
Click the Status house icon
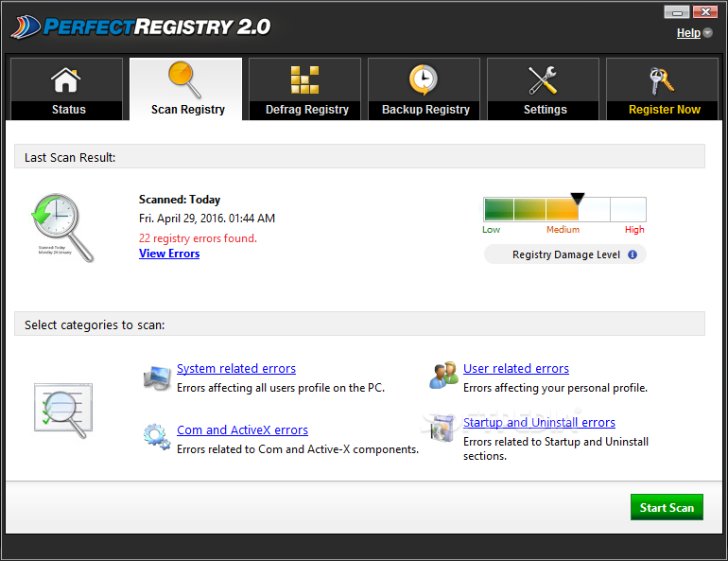[x=65, y=79]
